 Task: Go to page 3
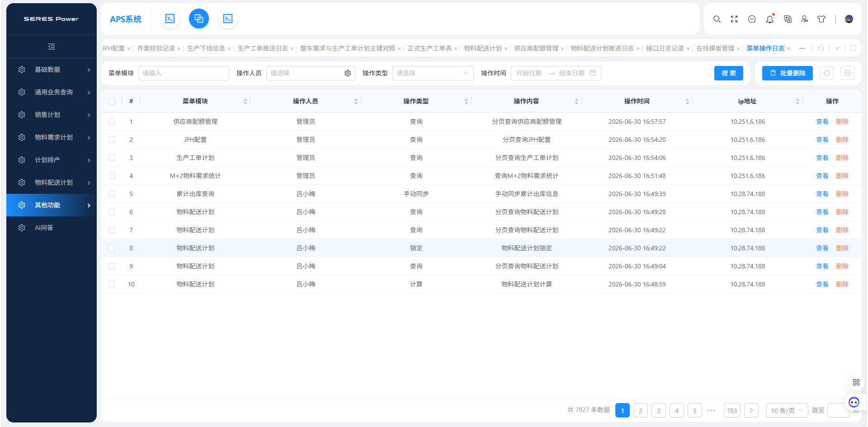658,410
